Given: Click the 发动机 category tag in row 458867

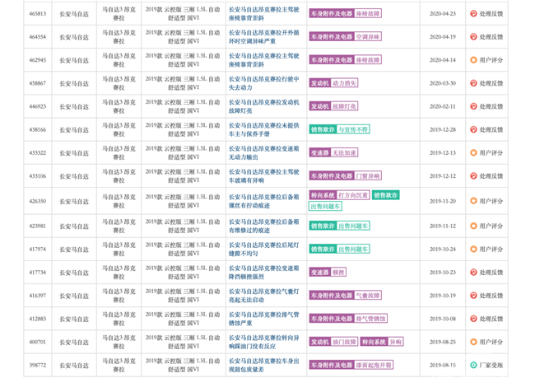Looking at the screenshot, I should (x=319, y=83).
